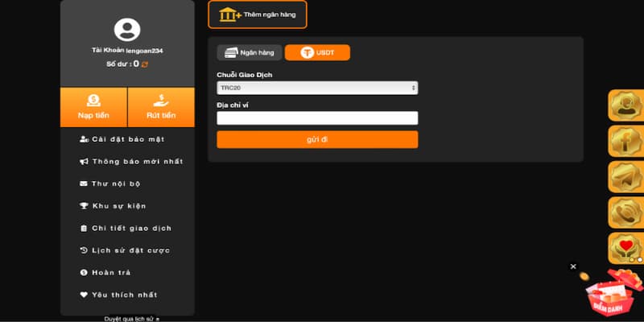
Task: Open the Facebook gold badge icon
Action: [x=626, y=142]
